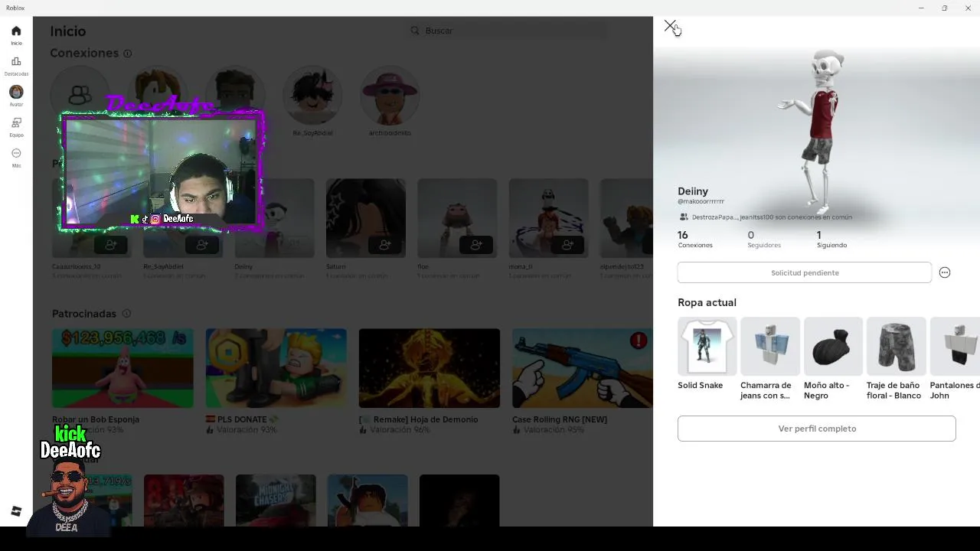The height and width of the screenshot is (551, 980).
Task: Open the Be_SoyAbdiel connection avatar
Action: click(312, 95)
